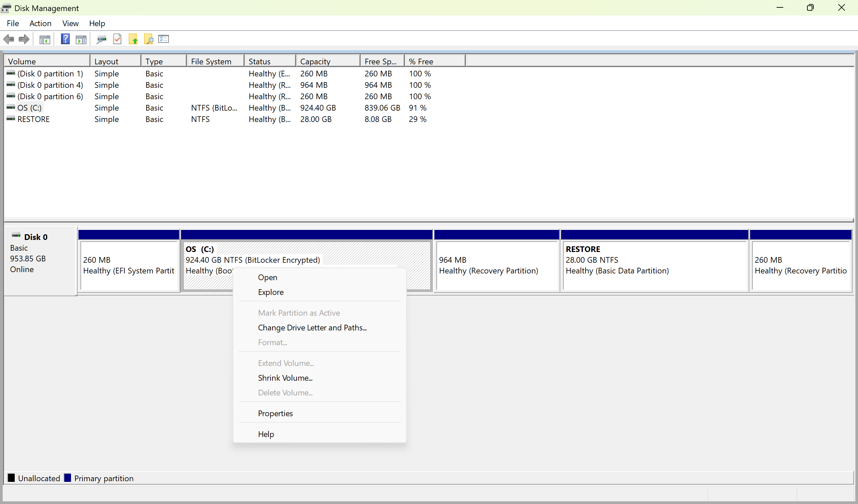Click the drive with magnifier toolbar icon
The width and height of the screenshot is (858, 504).
[x=101, y=40]
